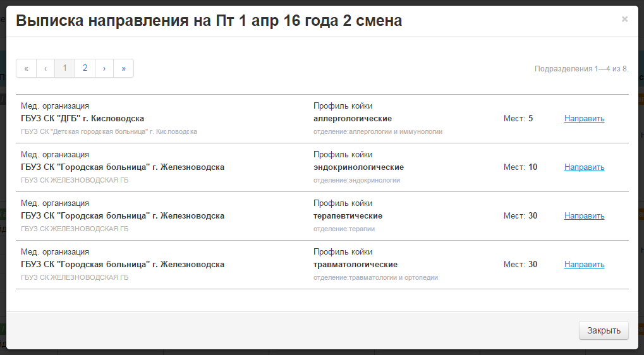This screenshot has height=355, width=644.
Task: Click Направить for эндокринологические beds
Action: tap(584, 167)
